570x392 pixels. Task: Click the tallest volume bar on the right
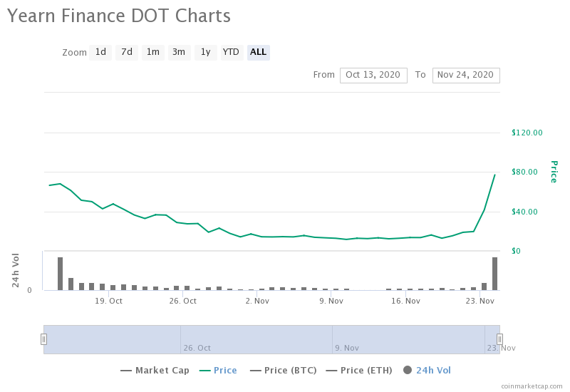click(494, 274)
